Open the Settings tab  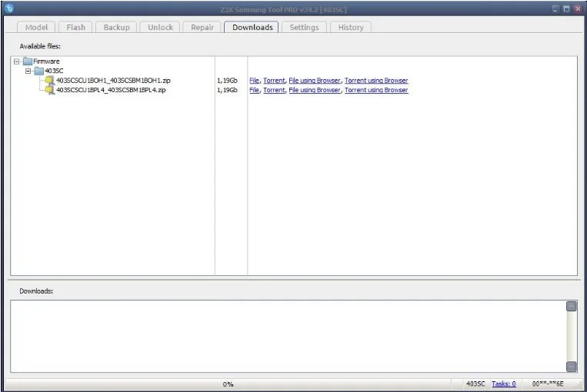point(304,28)
